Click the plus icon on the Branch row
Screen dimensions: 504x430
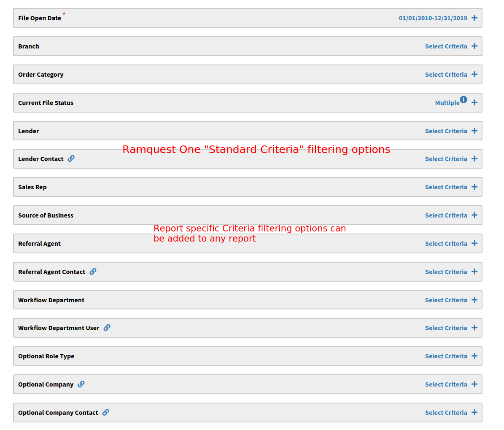(474, 46)
